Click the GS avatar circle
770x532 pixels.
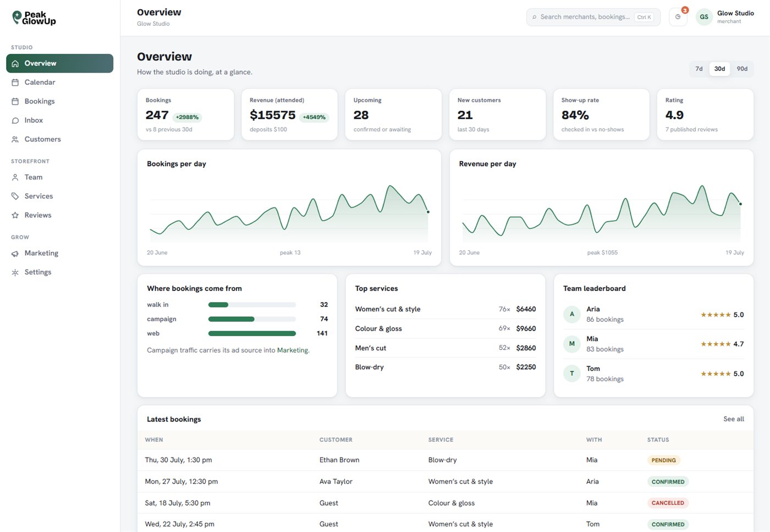[704, 17]
